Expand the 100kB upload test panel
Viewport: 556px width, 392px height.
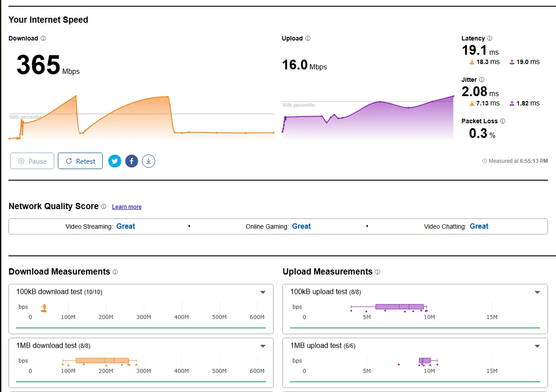[x=537, y=292]
